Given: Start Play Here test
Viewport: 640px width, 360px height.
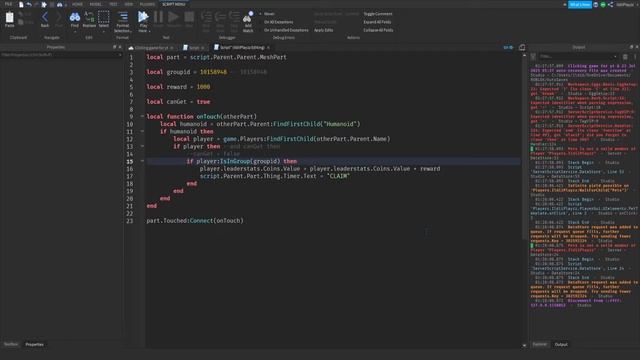Looking at the screenshot, I should point(143,21).
